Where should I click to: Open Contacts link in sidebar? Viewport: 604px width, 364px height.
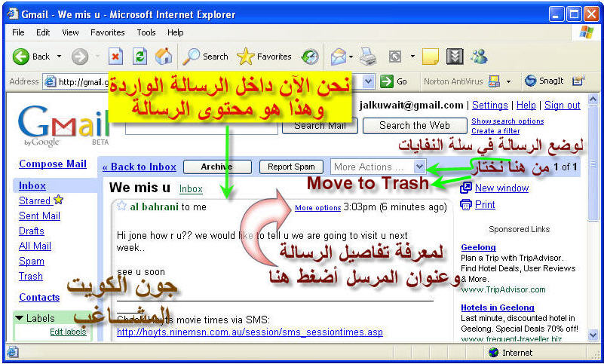coord(39,298)
